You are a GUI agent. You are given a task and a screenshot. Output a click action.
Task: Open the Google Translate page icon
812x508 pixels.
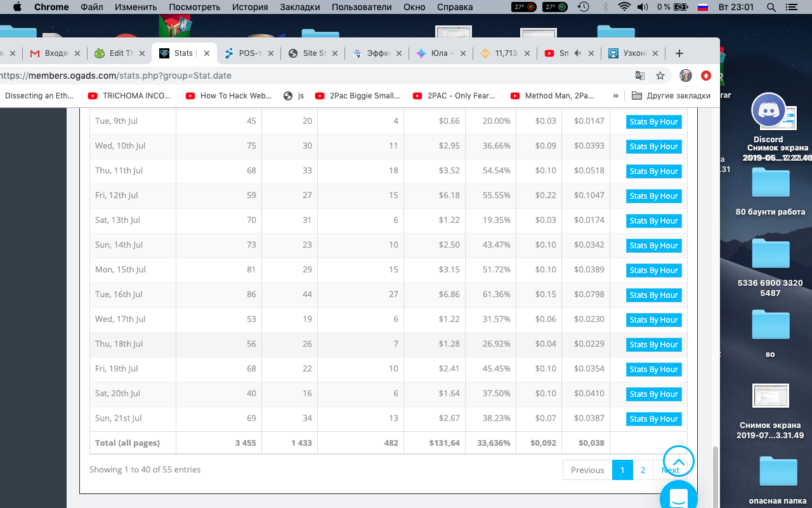click(640, 76)
